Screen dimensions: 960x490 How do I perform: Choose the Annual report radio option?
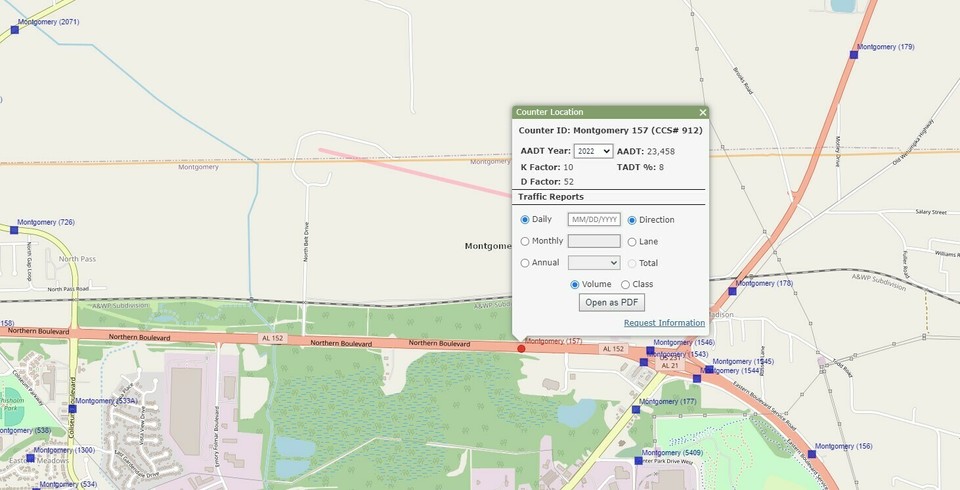[526, 263]
